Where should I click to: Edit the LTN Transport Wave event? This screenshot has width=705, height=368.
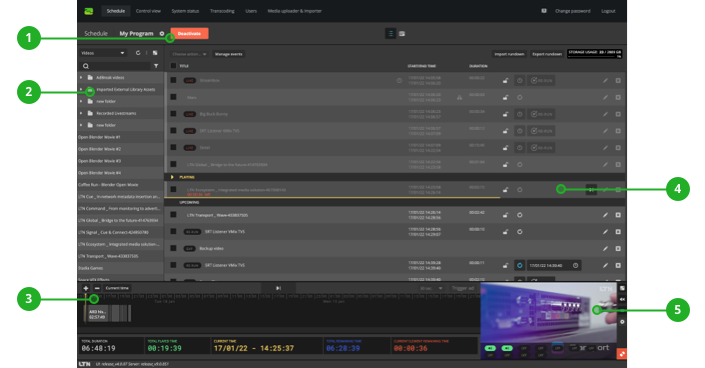(x=605, y=215)
